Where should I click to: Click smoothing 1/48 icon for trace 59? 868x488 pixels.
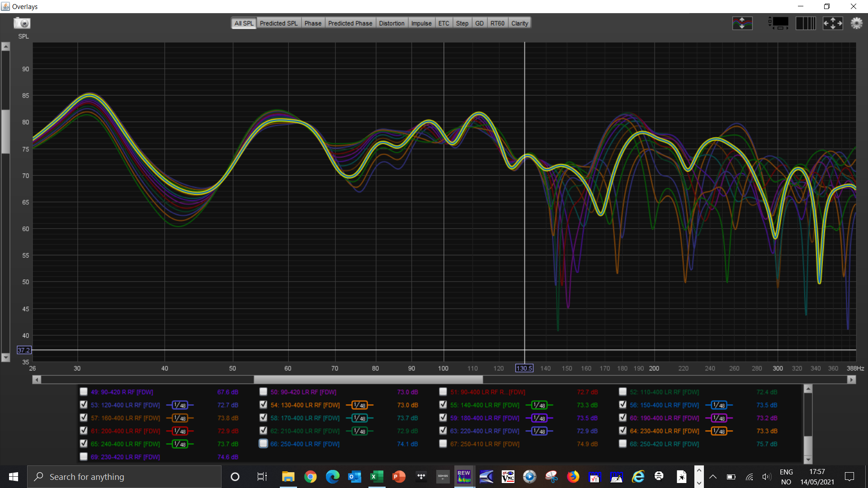tap(539, 418)
